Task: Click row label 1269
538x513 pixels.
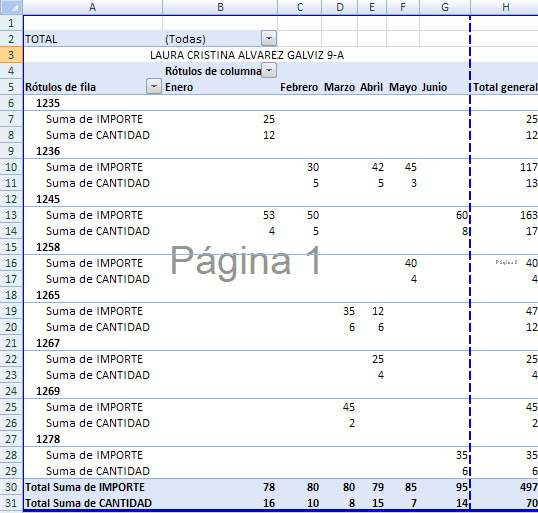Action: [48, 391]
